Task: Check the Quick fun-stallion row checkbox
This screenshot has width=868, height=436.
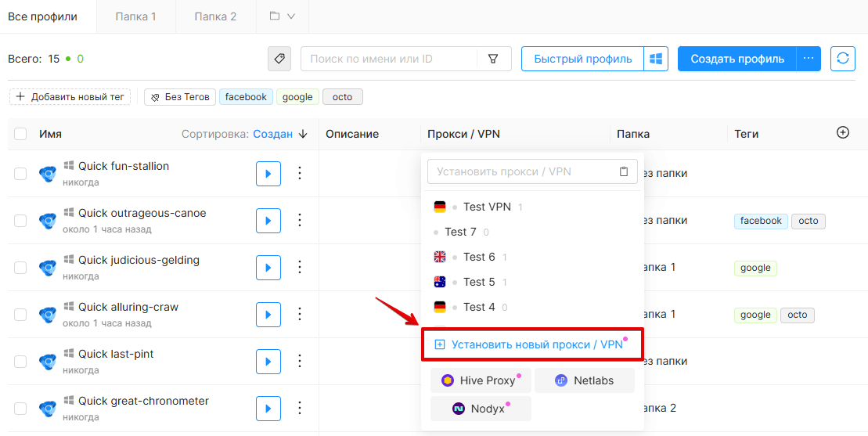Action: coord(20,174)
